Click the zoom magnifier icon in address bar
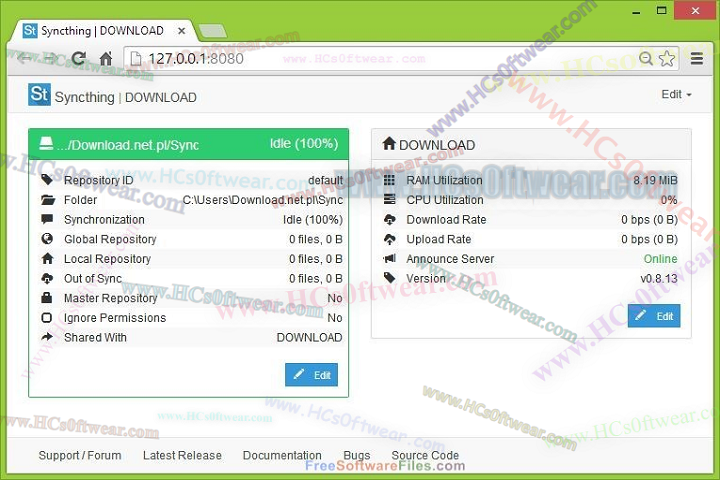The height and width of the screenshot is (480, 720). pos(646,59)
